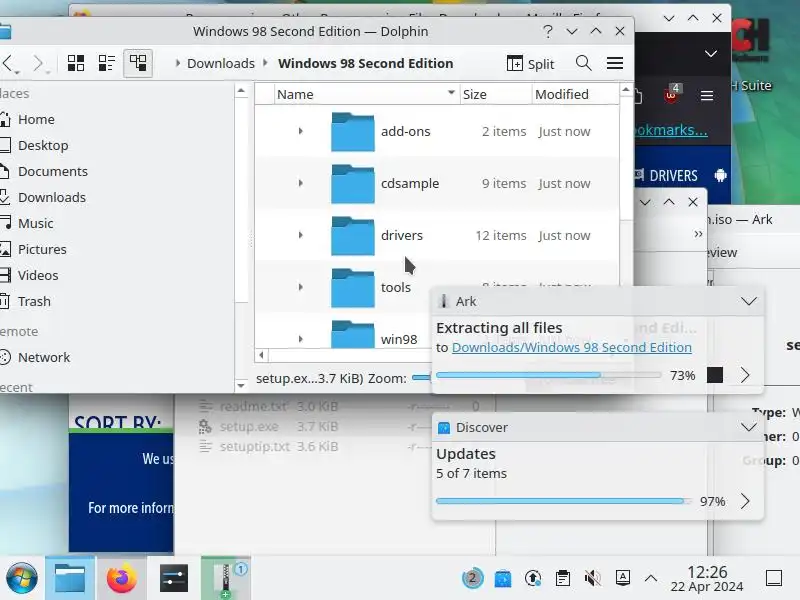Open Desktop in Places panel

coord(43,145)
